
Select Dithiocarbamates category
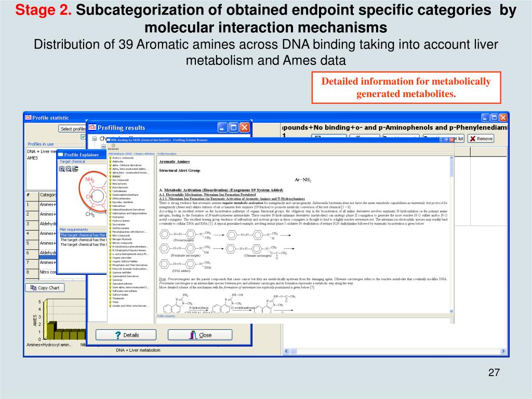point(122,198)
